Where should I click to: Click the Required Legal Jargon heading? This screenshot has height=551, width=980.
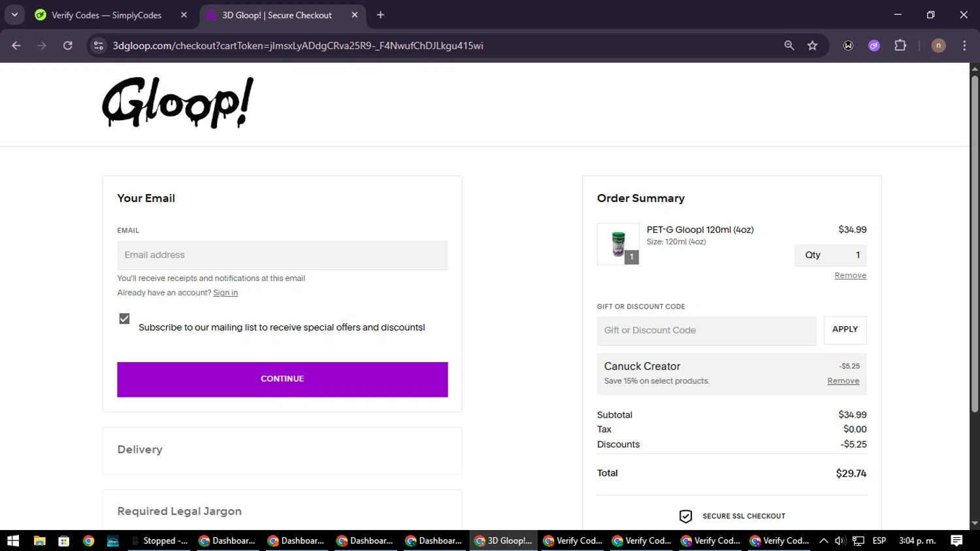pyautogui.click(x=180, y=511)
